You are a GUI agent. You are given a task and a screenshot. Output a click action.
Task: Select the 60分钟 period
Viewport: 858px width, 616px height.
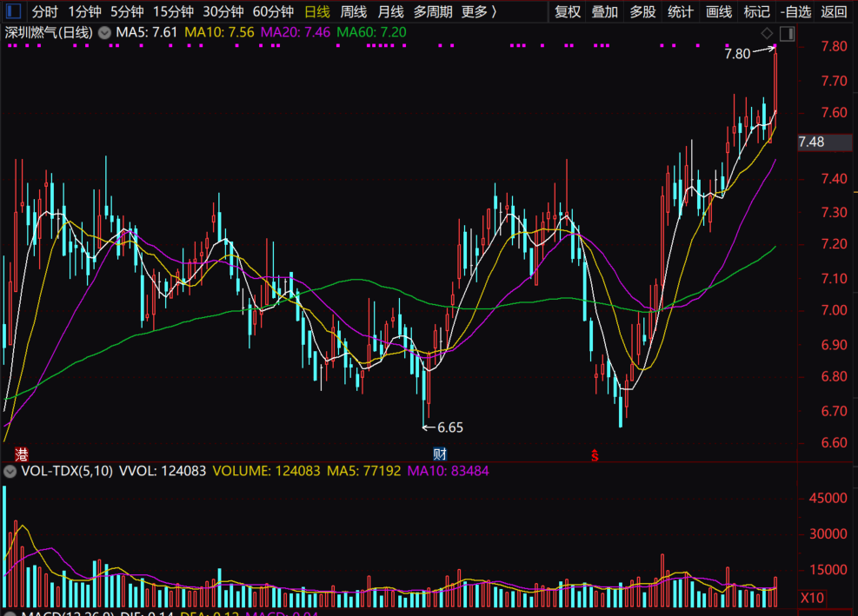273,11
